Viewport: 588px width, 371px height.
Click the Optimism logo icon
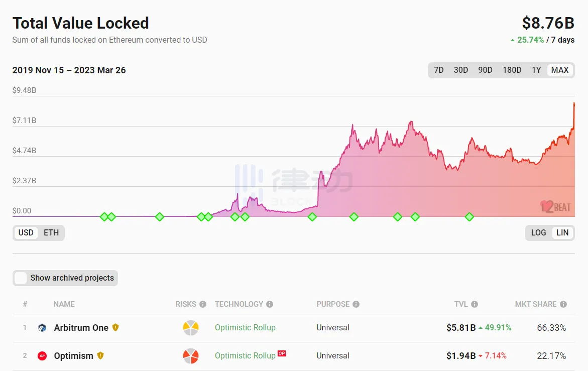(42, 356)
